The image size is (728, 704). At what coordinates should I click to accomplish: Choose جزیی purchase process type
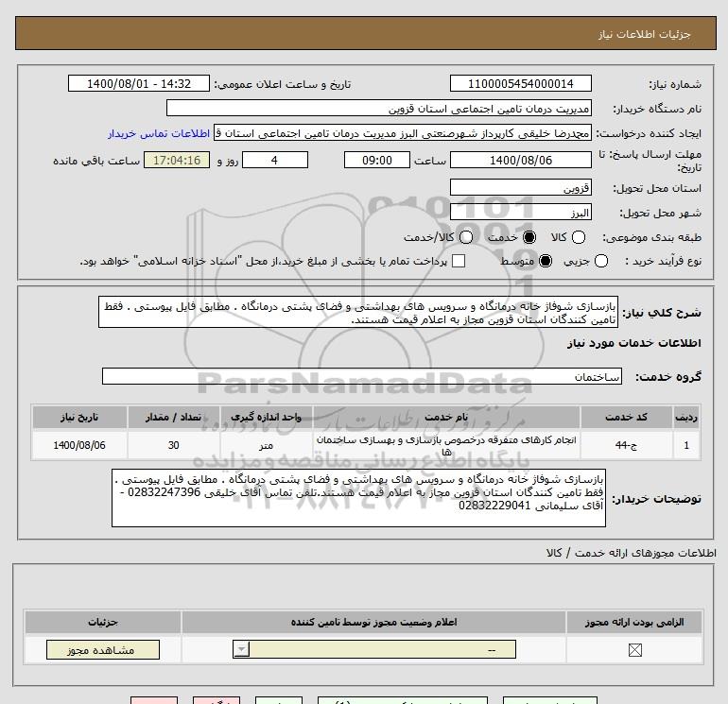pos(600,261)
